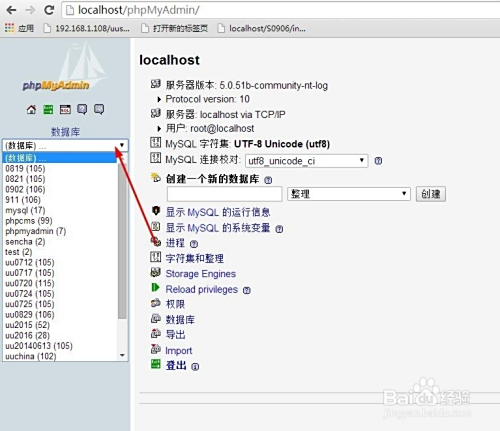Toggle the sidebar database dropdown arrow

point(122,145)
